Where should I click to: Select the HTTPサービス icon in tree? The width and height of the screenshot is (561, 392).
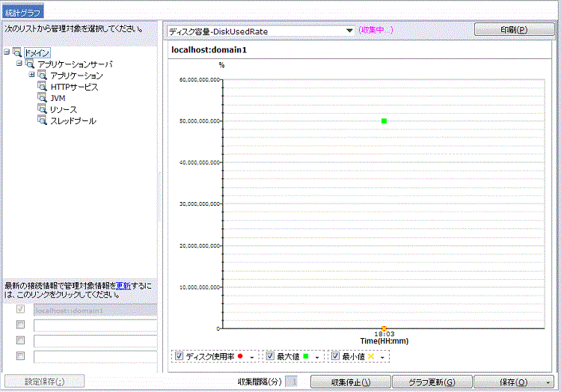(43, 88)
